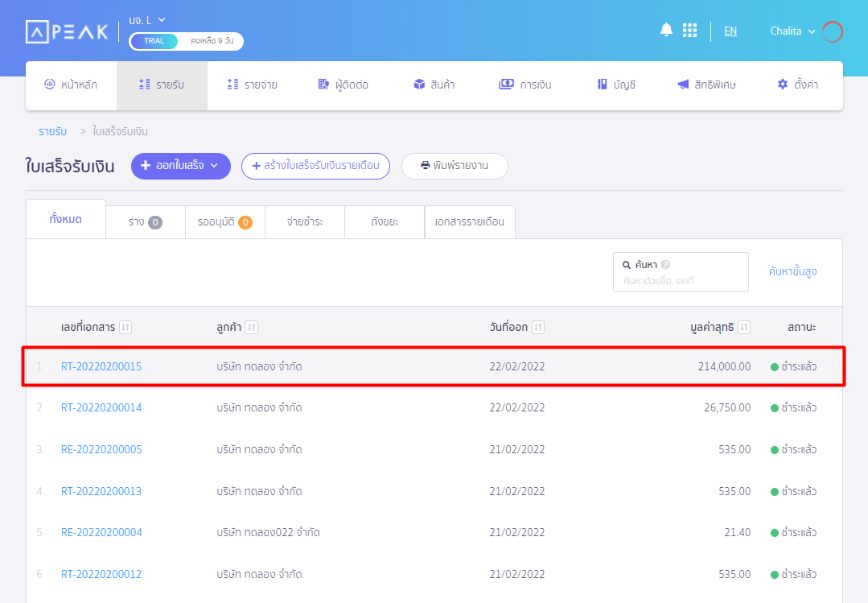Viewport: 868px width, 603px height.
Task: Open the Chalita user menu
Action: point(792,31)
